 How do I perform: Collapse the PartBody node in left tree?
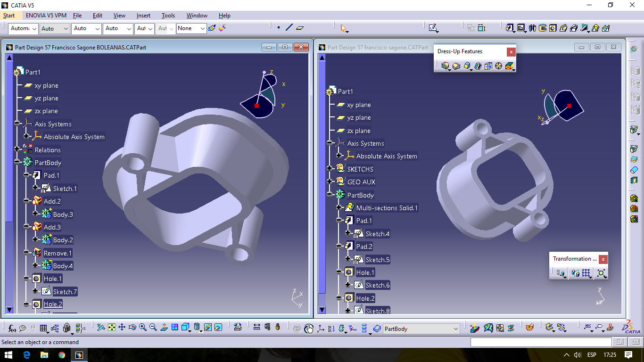coord(17,163)
